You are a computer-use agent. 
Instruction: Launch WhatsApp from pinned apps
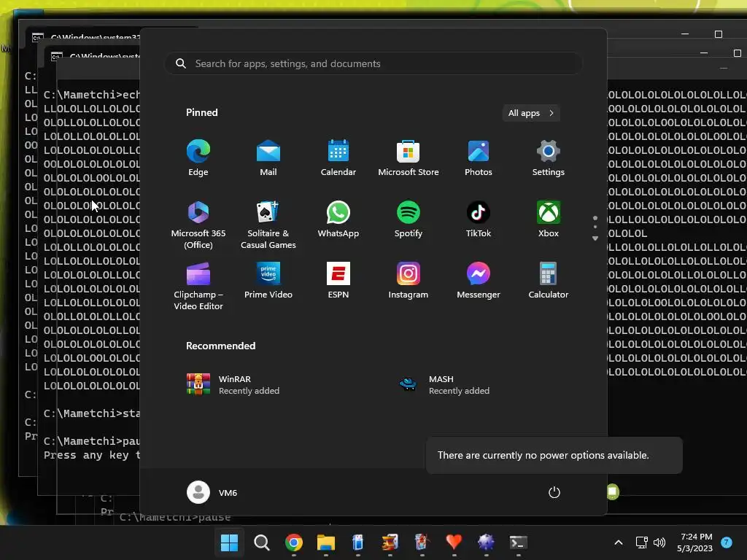(338, 219)
